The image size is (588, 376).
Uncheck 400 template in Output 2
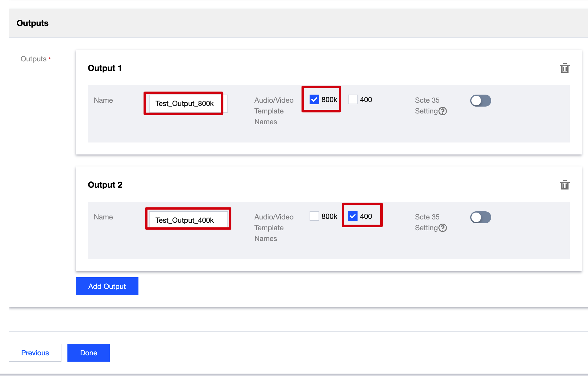pos(353,216)
